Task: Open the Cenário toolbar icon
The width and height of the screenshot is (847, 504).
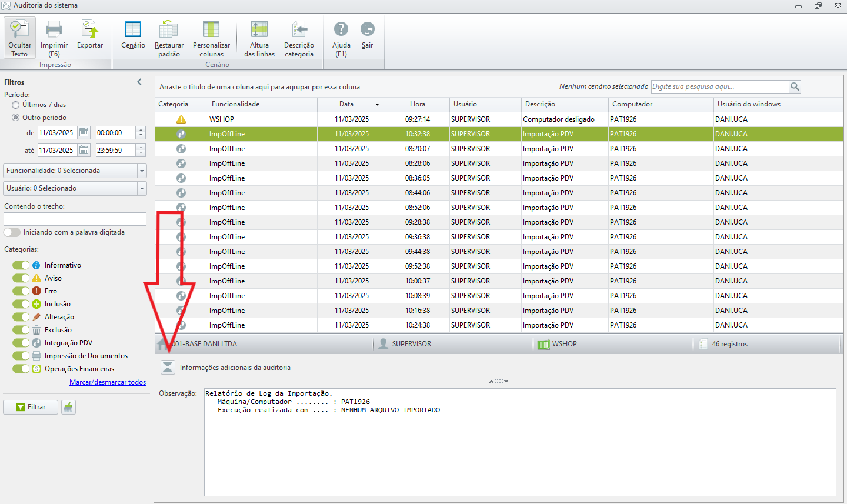Action: click(x=133, y=29)
